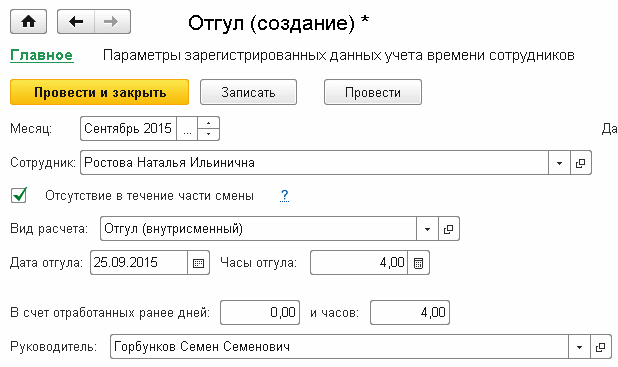Click ellipsis select button in Месяц field
Viewport: 618px width, 367px height.
pos(187,129)
